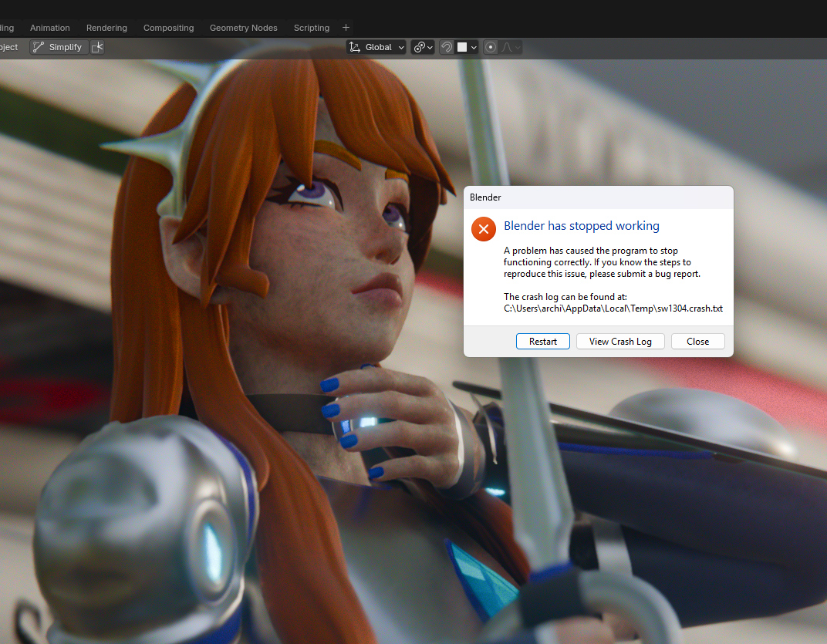
Task: Toggle proportional editing
Action: [491, 47]
